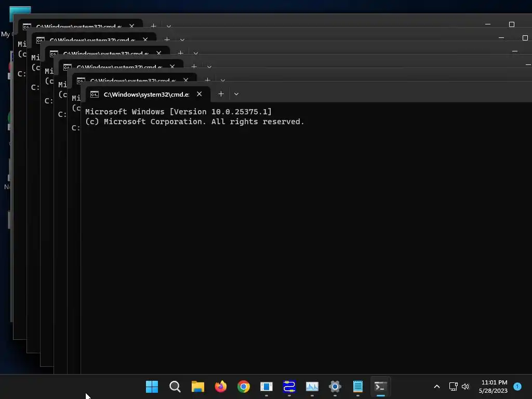Minimize the second-rearmost terminal window
This screenshot has width=532, height=399.
tap(501, 38)
